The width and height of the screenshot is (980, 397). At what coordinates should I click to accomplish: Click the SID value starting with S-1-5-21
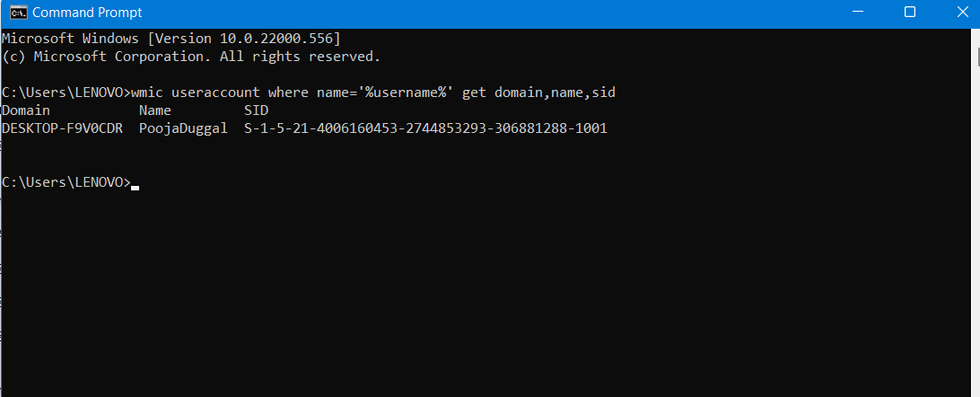(x=425, y=128)
